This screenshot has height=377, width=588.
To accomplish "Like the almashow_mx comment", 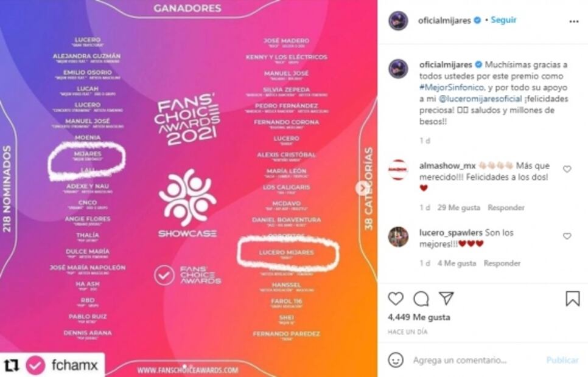I will click(567, 169).
